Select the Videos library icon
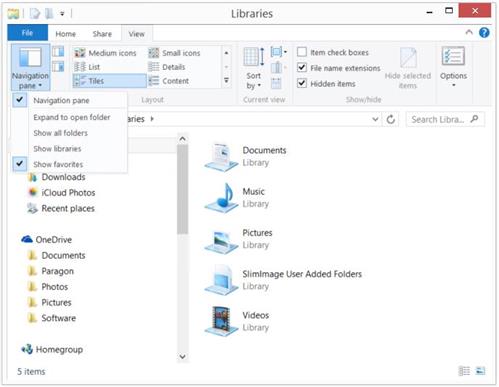 (221, 322)
